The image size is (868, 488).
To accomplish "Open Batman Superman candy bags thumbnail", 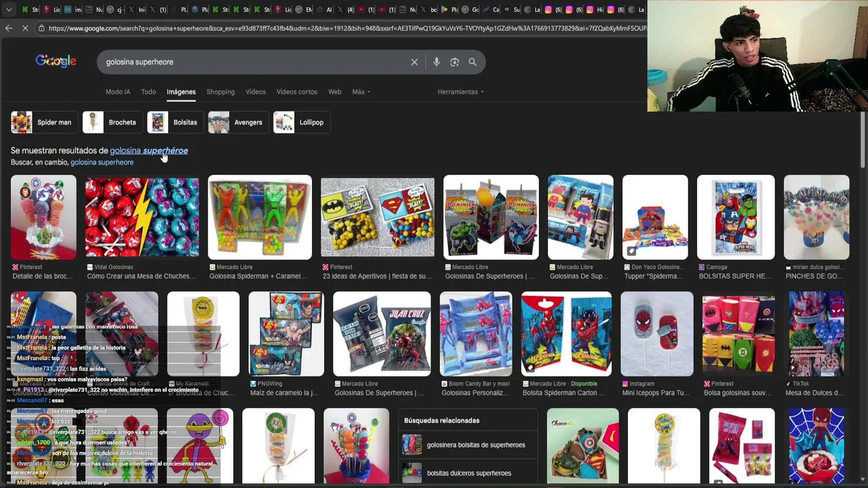I will pos(377,217).
